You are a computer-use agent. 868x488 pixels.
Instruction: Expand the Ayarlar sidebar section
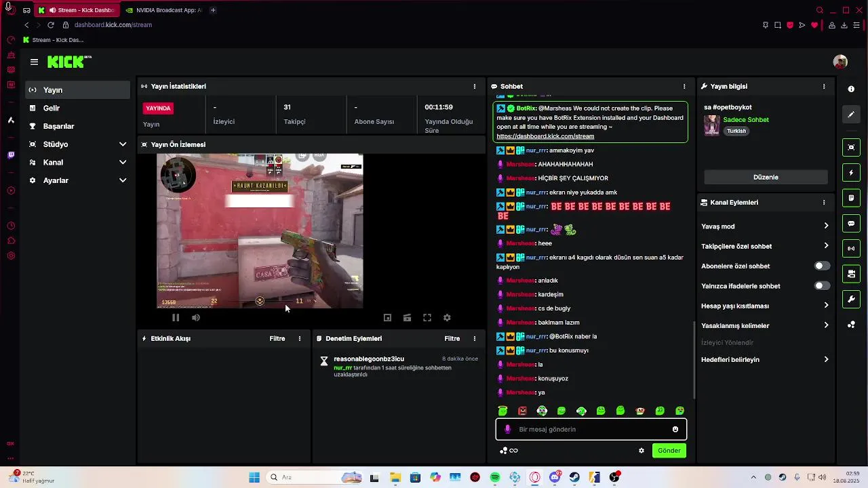(78, 180)
